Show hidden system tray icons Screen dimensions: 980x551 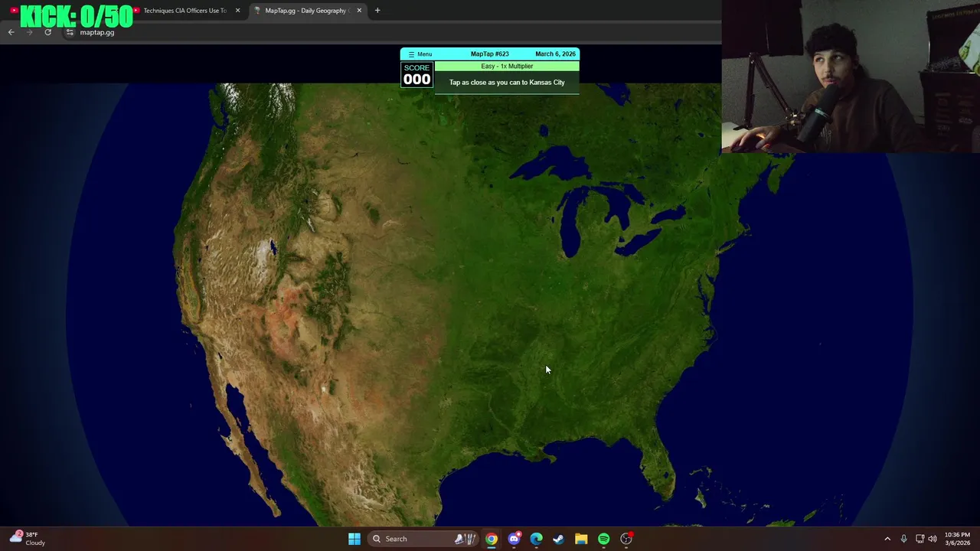click(x=887, y=539)
